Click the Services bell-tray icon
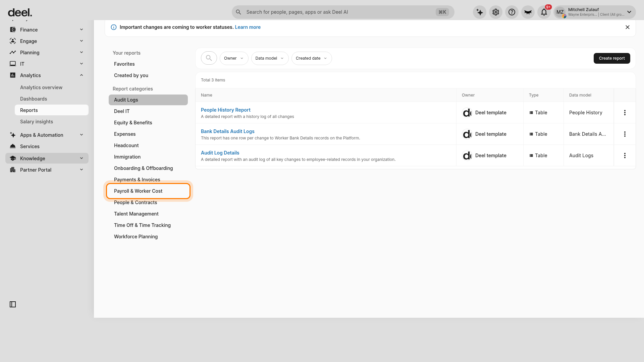 (x=13, y=146)
